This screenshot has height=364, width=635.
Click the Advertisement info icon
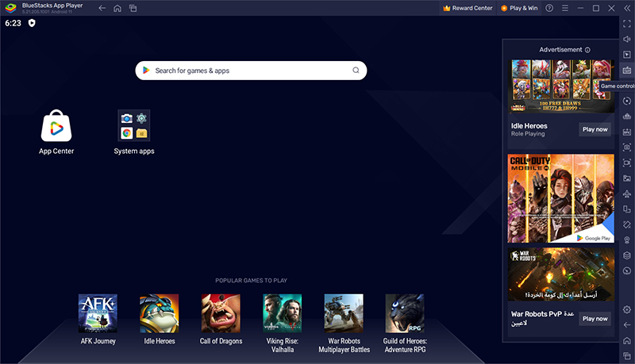point(587,50)
